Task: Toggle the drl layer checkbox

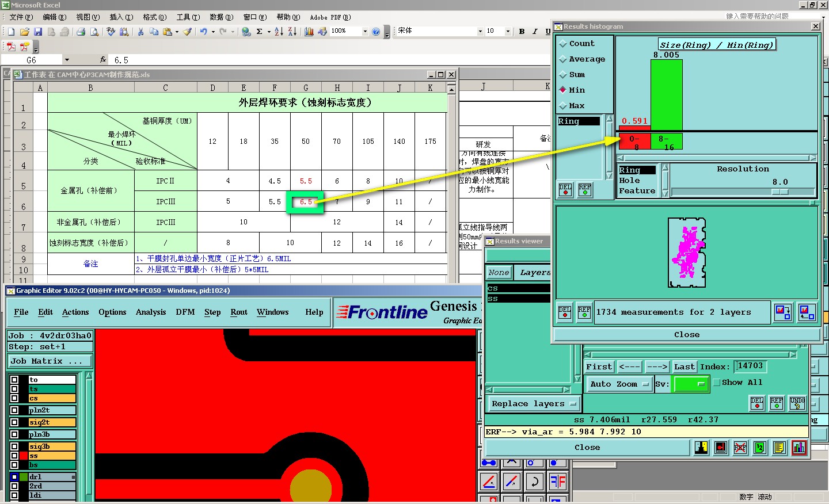Action: pyautogui.click(x=14, y=477)
